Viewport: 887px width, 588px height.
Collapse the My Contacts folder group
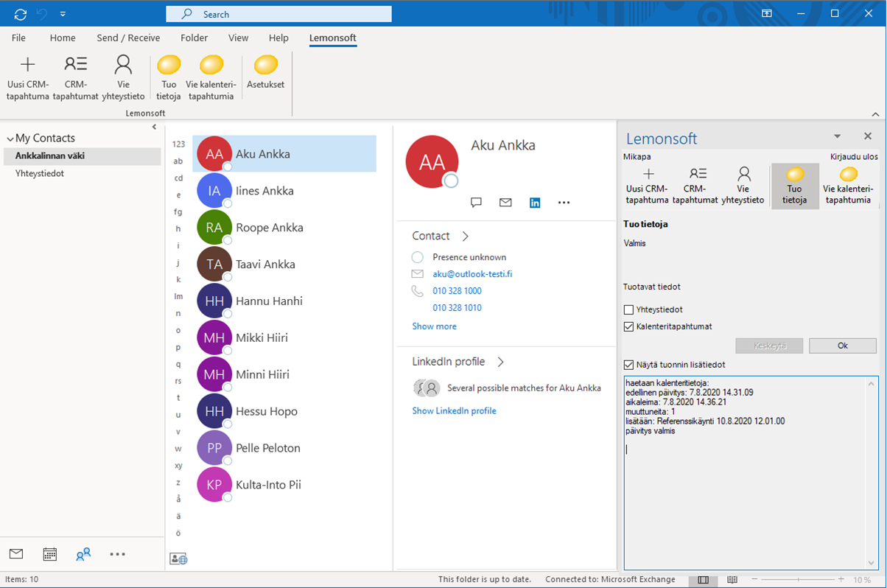click(10, 139)
